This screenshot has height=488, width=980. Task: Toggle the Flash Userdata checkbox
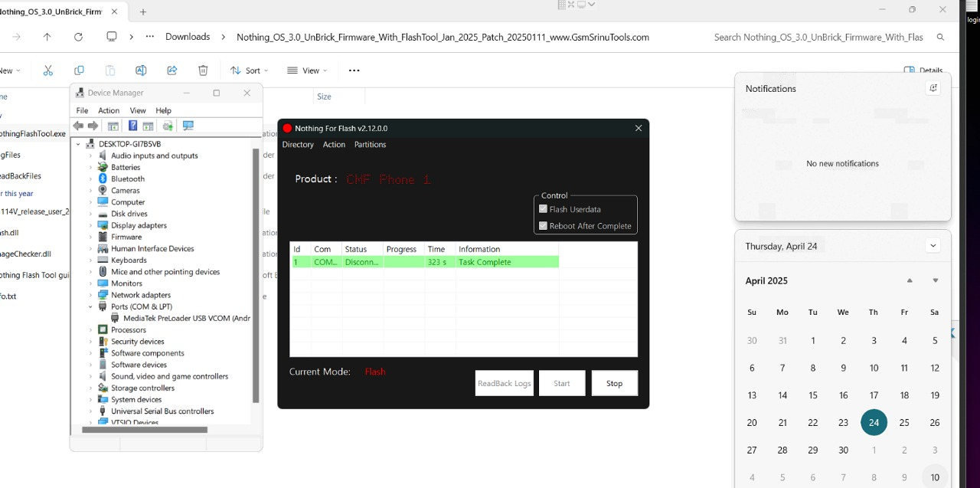coord(544,209)
